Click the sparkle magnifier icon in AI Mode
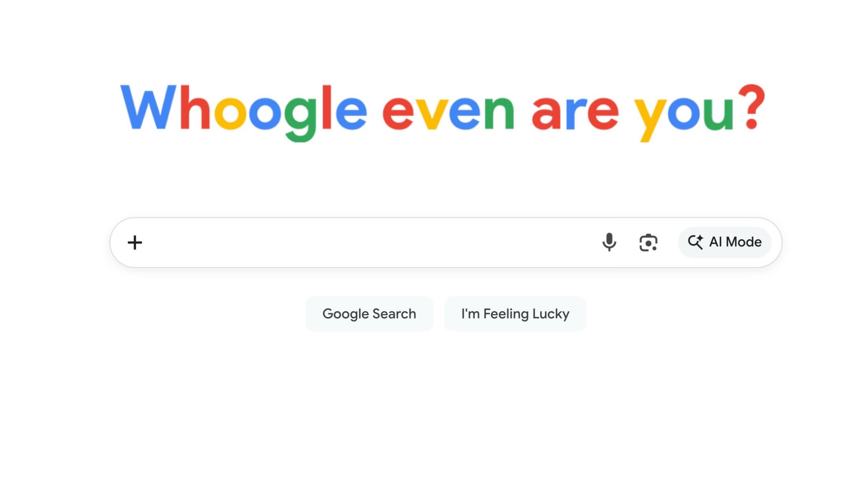 point(695,242)
